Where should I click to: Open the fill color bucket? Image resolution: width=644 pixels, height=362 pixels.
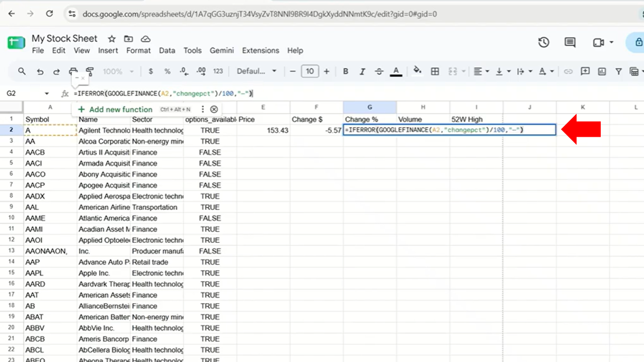click(417, 71)
